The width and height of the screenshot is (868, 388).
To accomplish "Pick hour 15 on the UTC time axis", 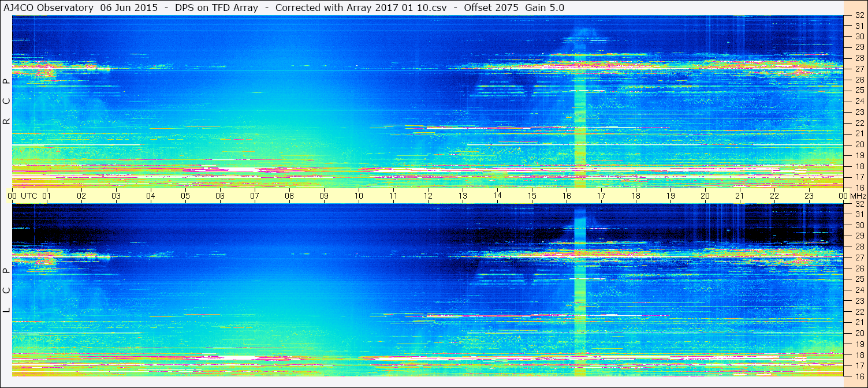I will point(532,196).
